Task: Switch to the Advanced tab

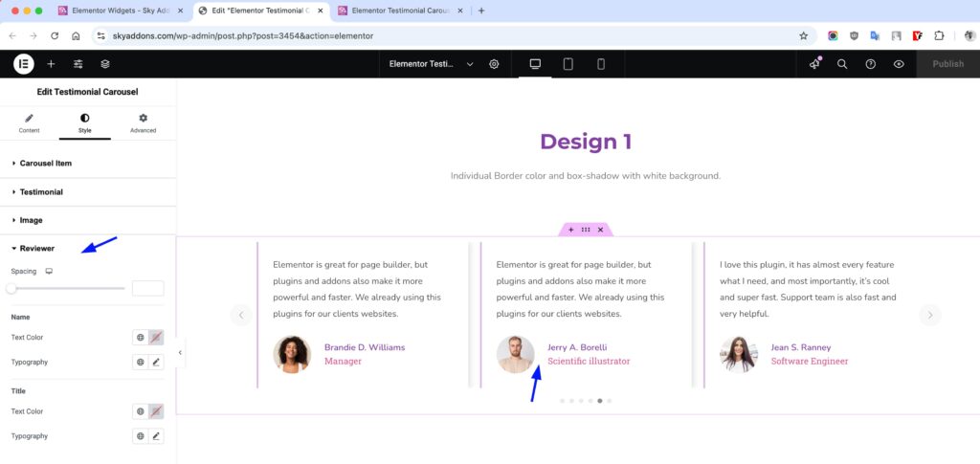Action: [144, 123]
